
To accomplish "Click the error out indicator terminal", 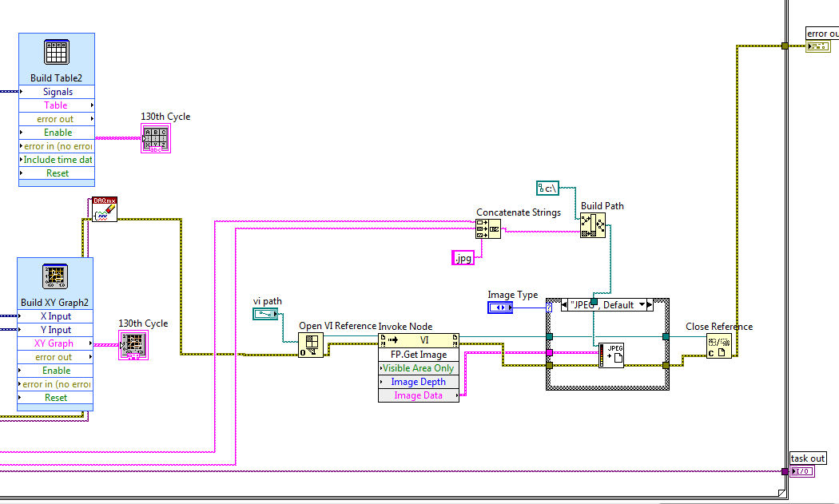I will click(818, 46).
